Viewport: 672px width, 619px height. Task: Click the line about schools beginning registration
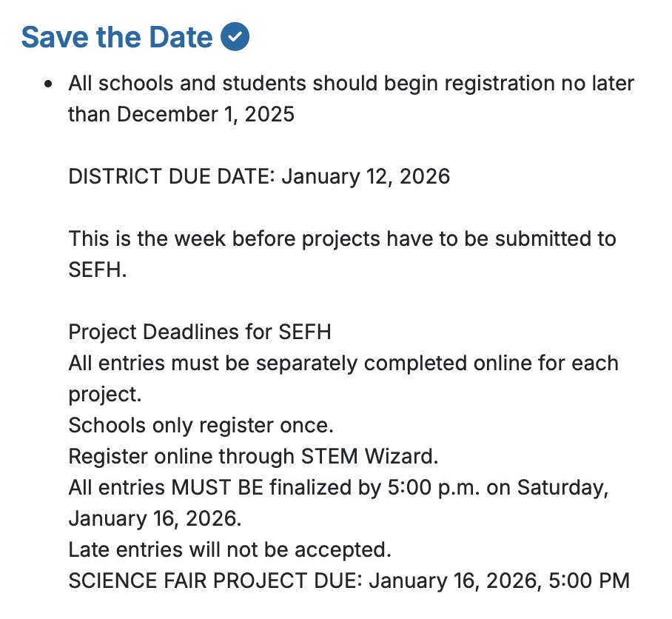coord(351,83)
